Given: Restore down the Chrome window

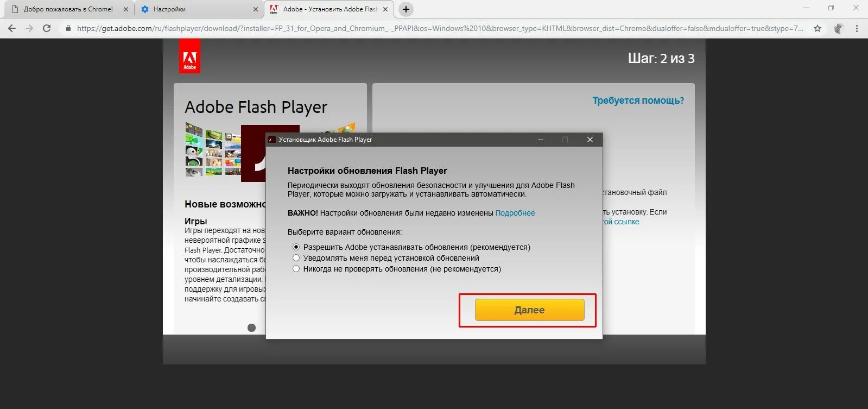Looking at the screenshot, I should pyautogui.click(x=831, y=8).
